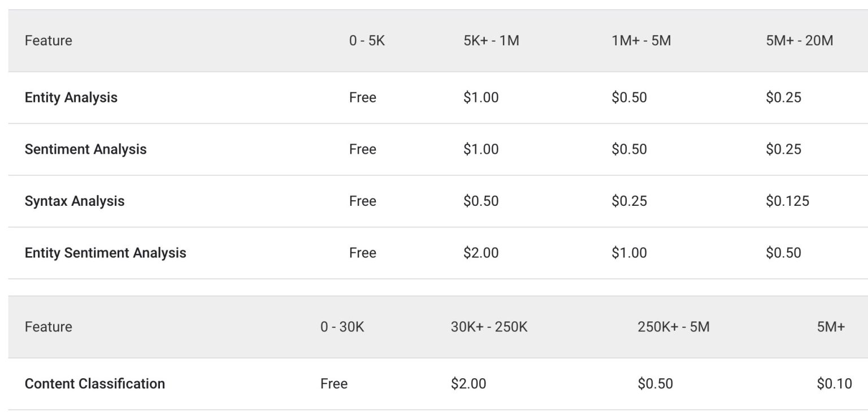Click the Content Classification row label
The height and width of the screenshot is (419, 868).
pos(95,384)
